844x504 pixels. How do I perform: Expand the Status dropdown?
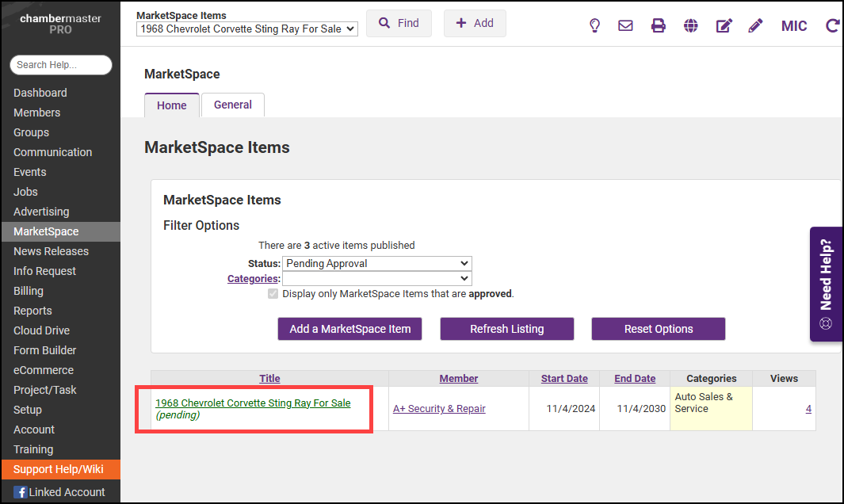tap(376, 263)
